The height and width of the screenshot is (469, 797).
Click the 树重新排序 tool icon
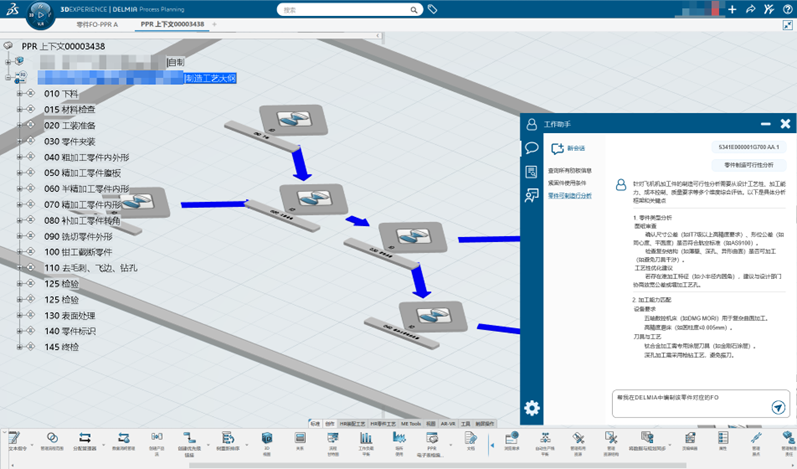pyautogui.click(x=228, y=438)
